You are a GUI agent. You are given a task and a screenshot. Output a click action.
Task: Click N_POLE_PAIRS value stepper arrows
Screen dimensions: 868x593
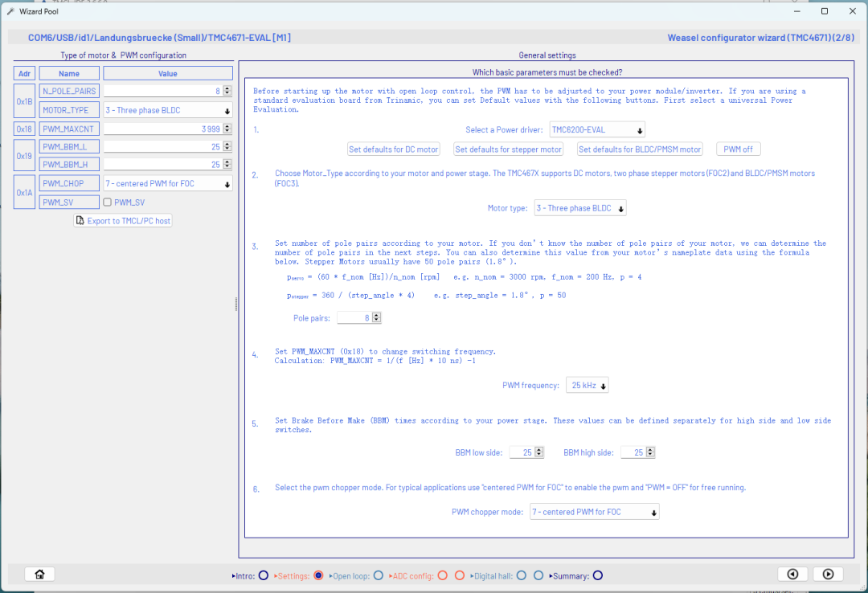(x=227, y=91)
